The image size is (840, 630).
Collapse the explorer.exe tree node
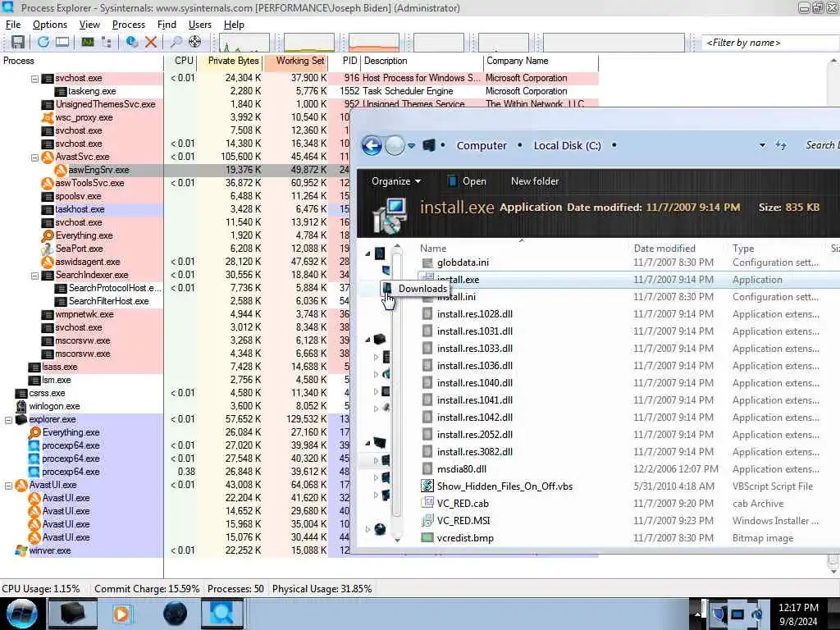[x=8, y=420]
